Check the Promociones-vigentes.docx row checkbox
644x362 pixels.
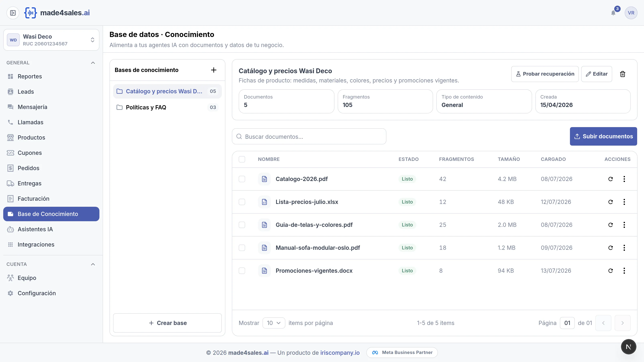click(x=242, y=271)
